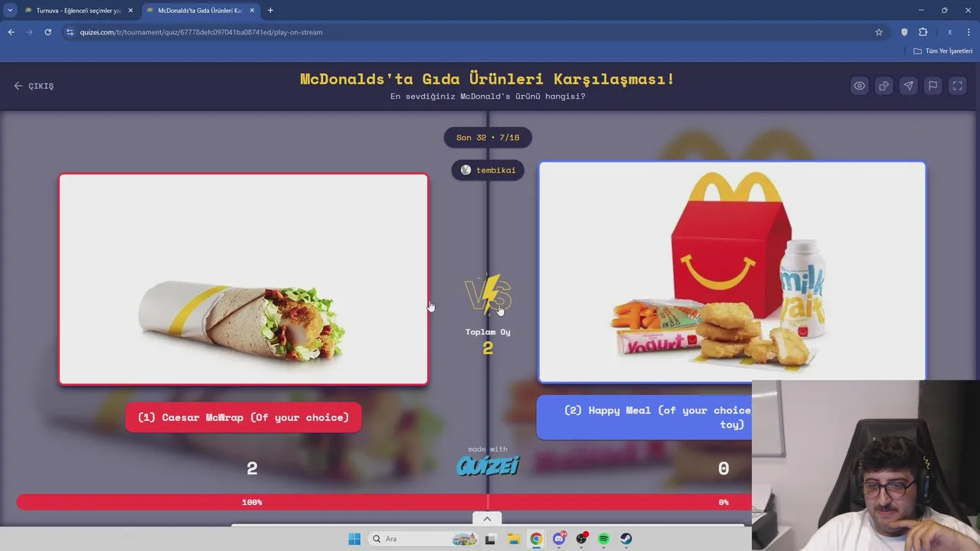Vote for Happy Meal image card

pyautogui.click(x=732, y=272)
